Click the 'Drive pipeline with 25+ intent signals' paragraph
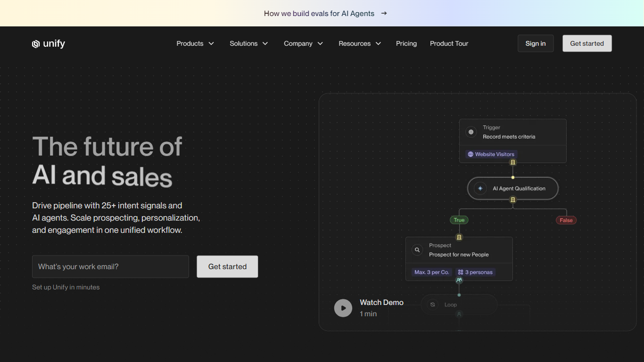Screen dimensions: 644x362 116,218
